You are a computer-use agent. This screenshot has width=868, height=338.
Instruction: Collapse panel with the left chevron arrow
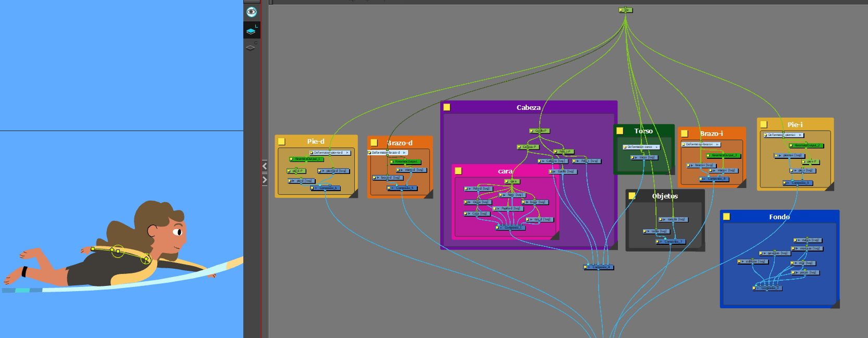point(265,166)
